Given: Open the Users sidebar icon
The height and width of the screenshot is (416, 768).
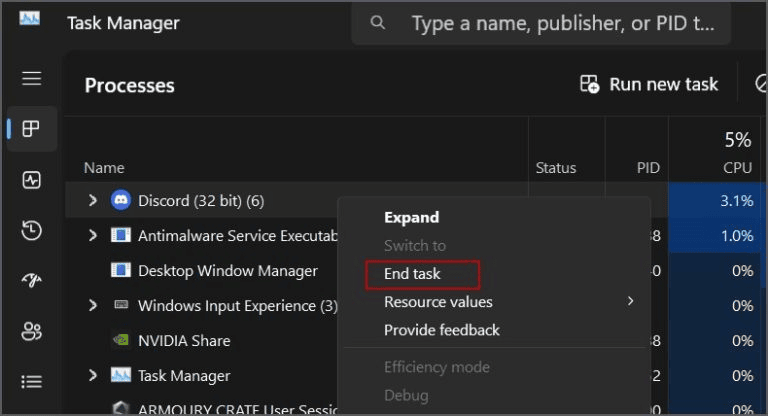Looking at the screenshot, I should coord(32,332).
